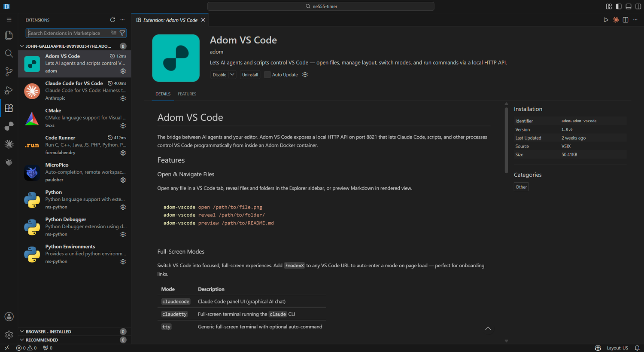This screenshot has height=352, width=644.
Task: Open manage gear for Python Debugger
Action: pos(123,235)
